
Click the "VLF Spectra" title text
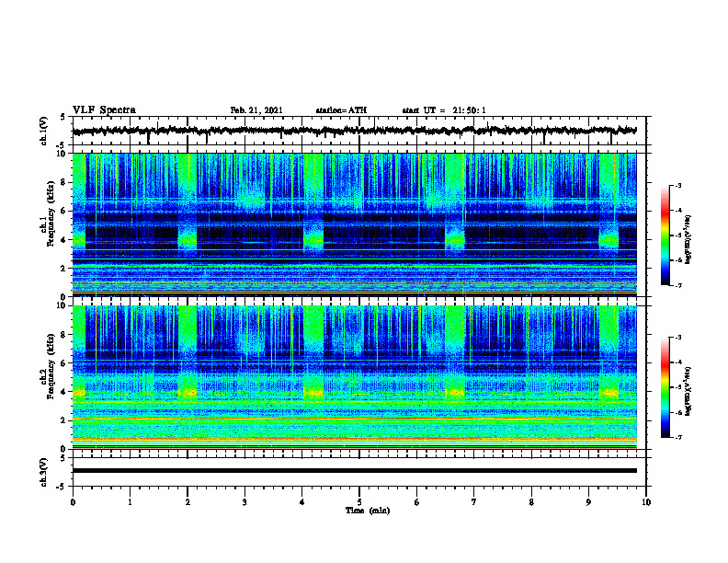click(104, 110)
